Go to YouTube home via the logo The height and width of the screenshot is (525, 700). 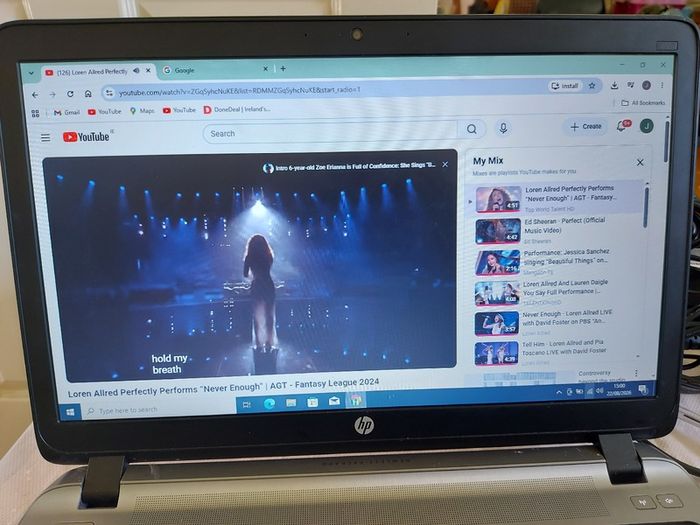tap(86, 137)
